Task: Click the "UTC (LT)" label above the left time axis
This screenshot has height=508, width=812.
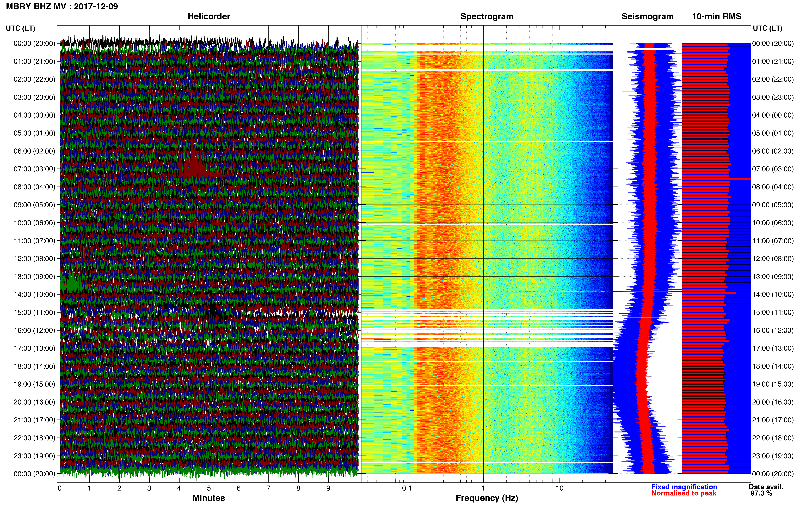Action: click(x=21, y=28)
